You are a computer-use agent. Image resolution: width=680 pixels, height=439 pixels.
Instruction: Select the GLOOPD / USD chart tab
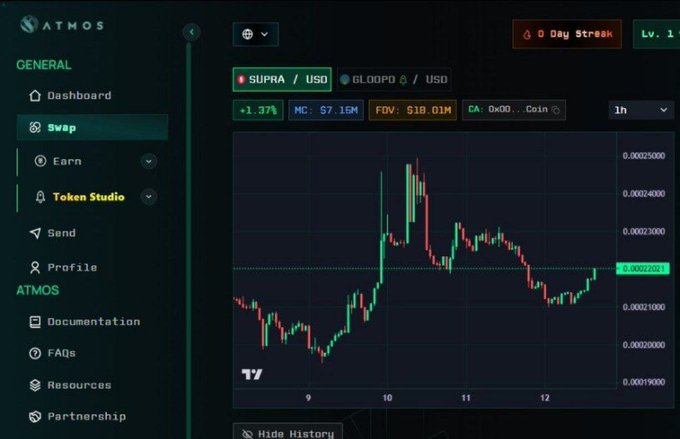pyautogui.click(x=394, y=79)
